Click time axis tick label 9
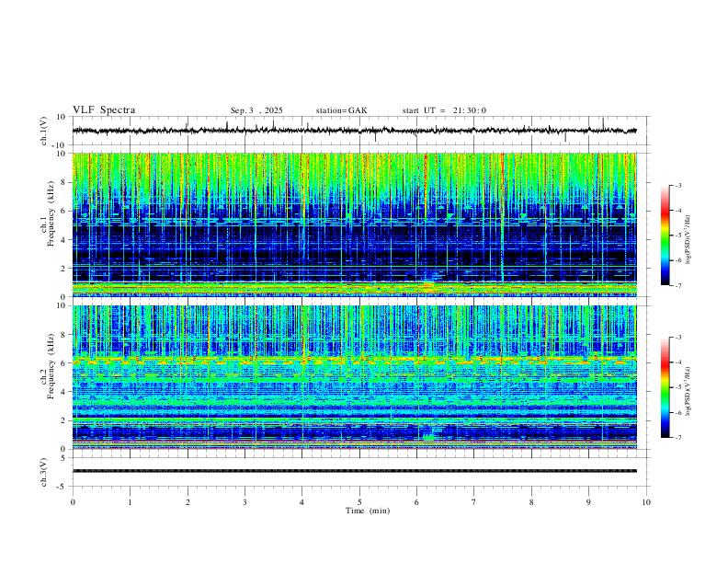The image size is (728, 563). tap(588, 502)
